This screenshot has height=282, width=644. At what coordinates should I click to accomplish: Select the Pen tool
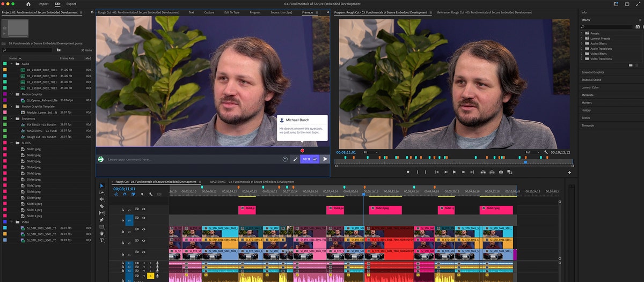pyautogui.click(x=102, y=220)
